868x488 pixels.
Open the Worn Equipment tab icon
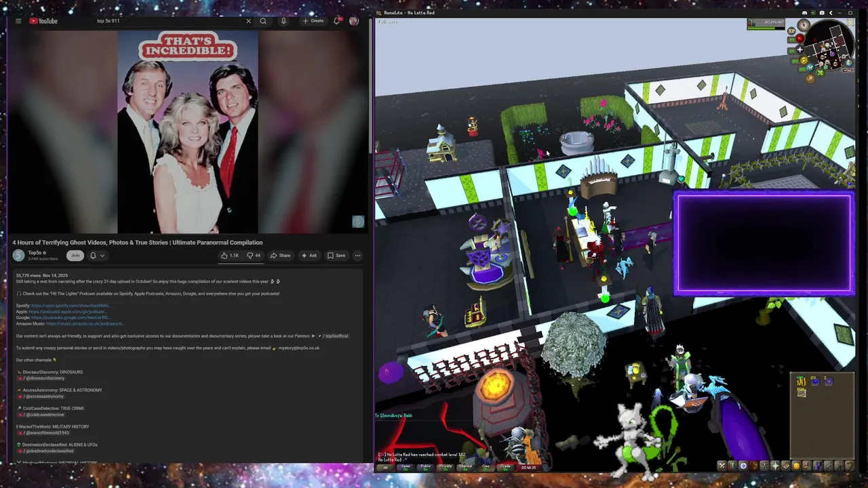pos(765,466)
